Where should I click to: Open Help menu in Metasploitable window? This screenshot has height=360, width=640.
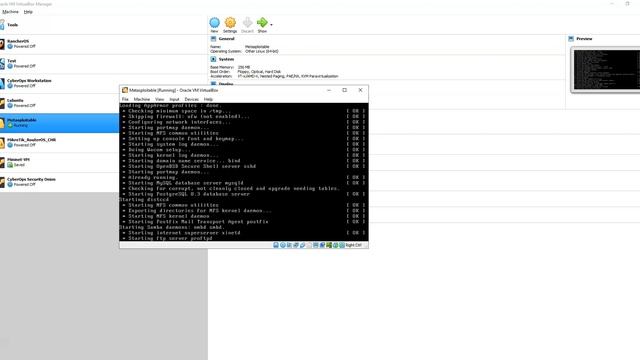[208, 99]
